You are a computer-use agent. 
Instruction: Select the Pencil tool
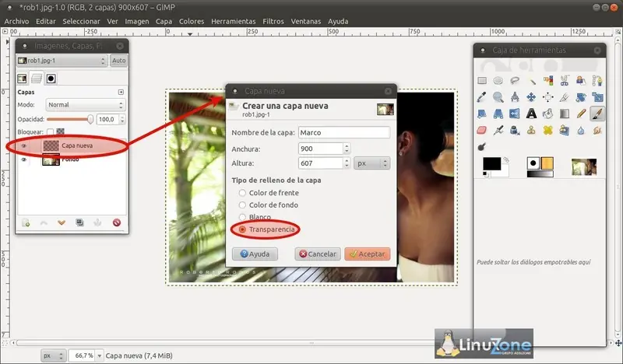tap(581, 114)
